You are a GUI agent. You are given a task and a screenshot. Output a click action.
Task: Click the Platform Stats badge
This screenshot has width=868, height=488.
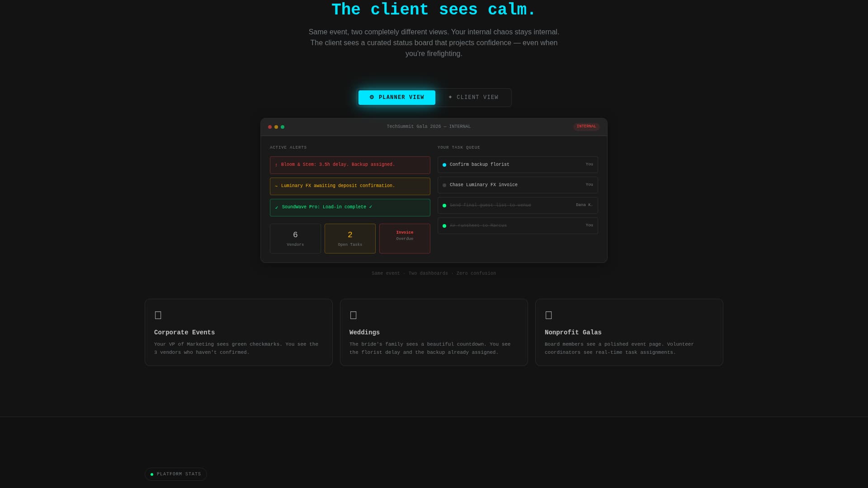coord(176,474)
